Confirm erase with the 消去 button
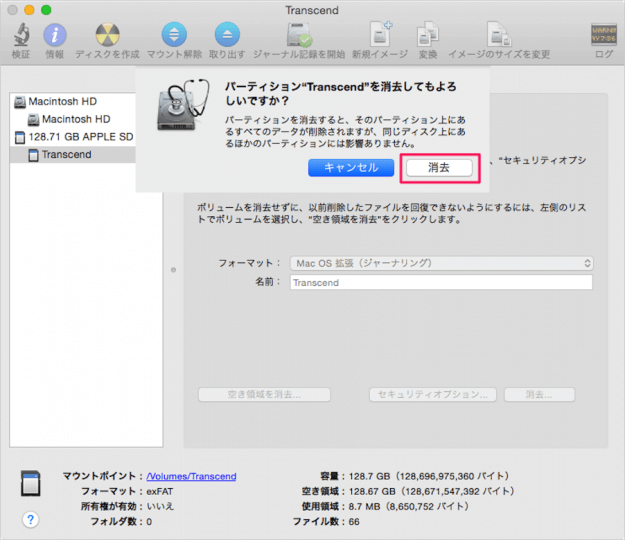 pos(436,168)
